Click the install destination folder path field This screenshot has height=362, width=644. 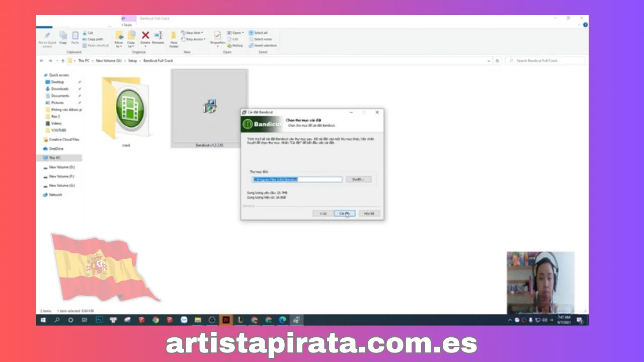(297, 179)
